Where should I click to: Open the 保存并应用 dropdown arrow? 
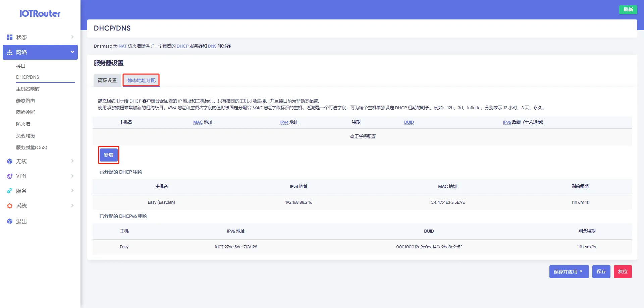(x=581, y=271)
